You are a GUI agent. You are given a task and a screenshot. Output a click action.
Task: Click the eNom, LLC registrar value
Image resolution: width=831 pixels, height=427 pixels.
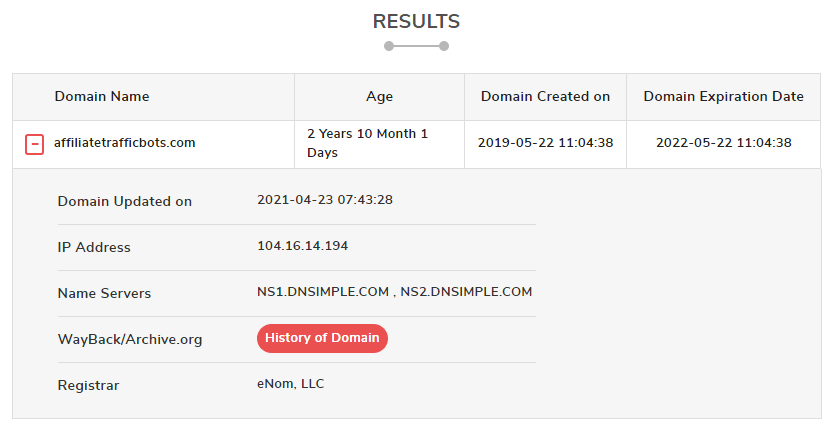(290, 384)
